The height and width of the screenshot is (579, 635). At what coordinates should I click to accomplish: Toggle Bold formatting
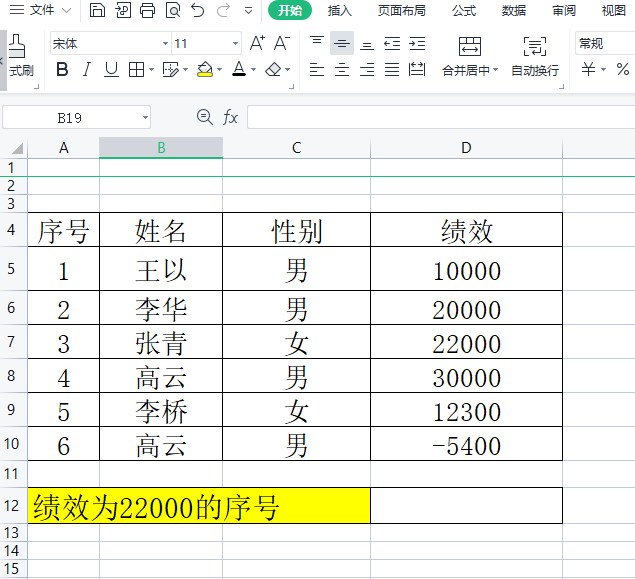62,70
